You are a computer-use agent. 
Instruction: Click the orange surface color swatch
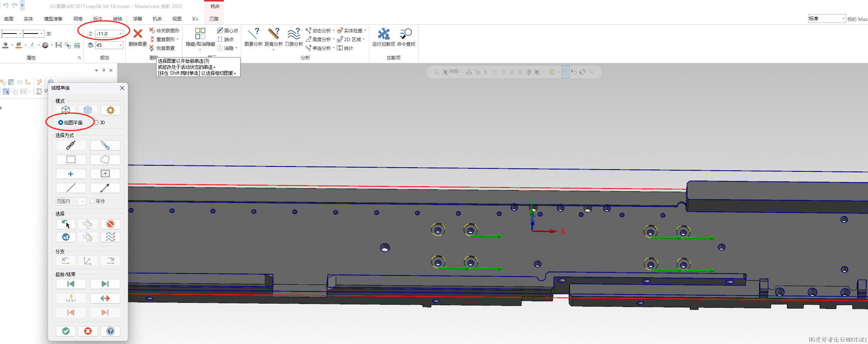(x=19, y=45)
